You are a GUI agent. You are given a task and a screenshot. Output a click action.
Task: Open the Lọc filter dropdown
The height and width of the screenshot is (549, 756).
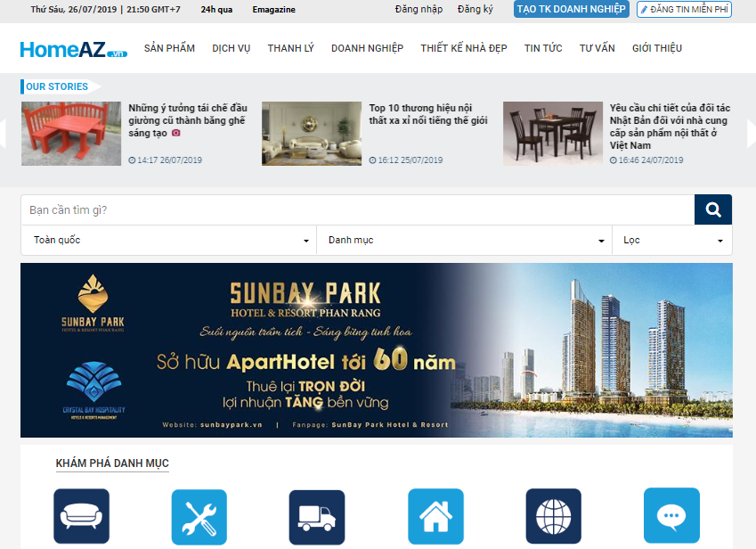(672, 241)
